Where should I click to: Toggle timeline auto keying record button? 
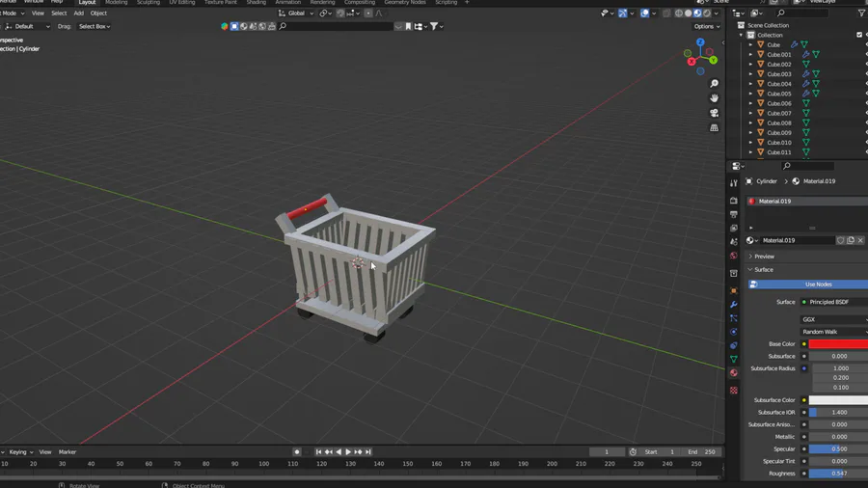(297, 452)
